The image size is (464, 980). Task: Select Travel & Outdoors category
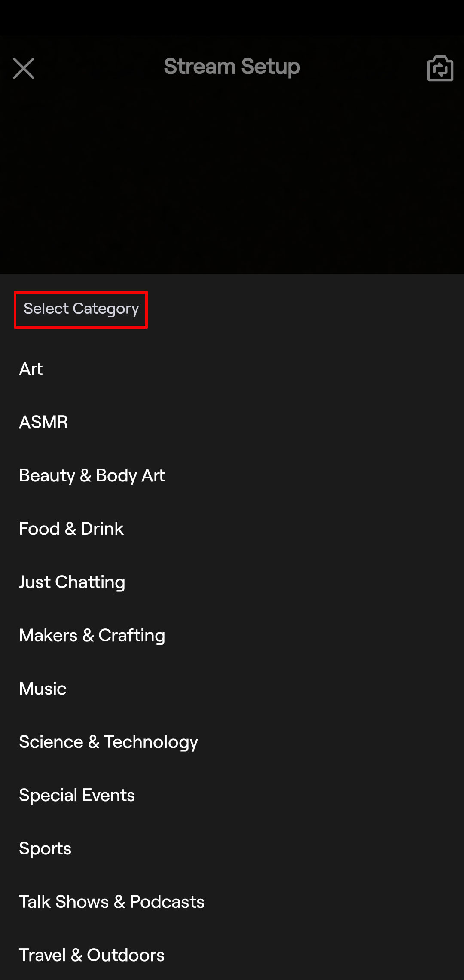[92, 955]
